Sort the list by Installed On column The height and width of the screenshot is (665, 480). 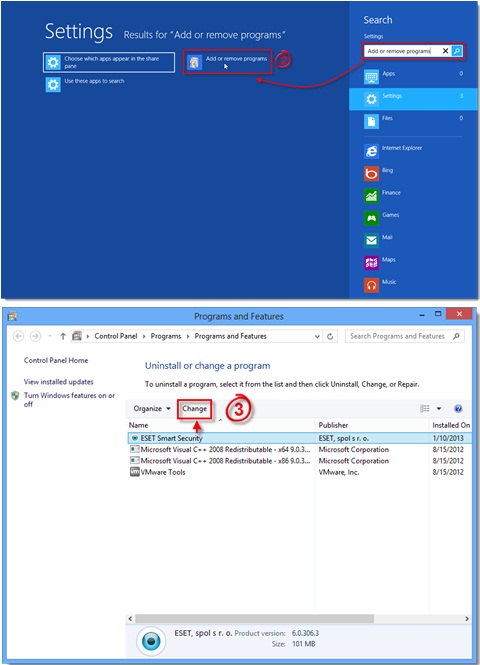point(451,425)
